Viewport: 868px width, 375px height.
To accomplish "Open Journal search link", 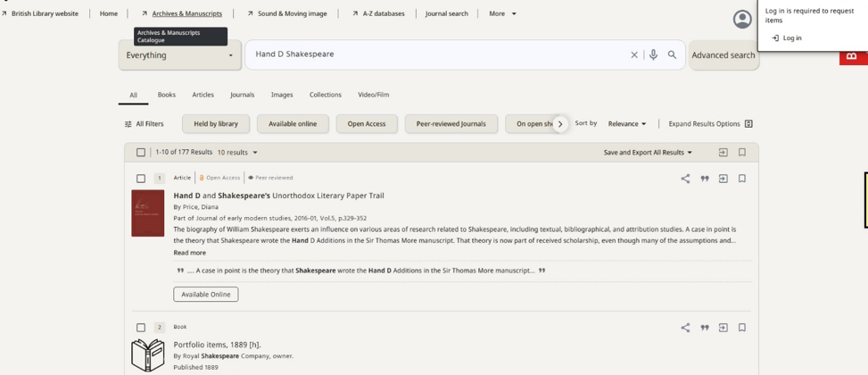I will click(447, 13).
